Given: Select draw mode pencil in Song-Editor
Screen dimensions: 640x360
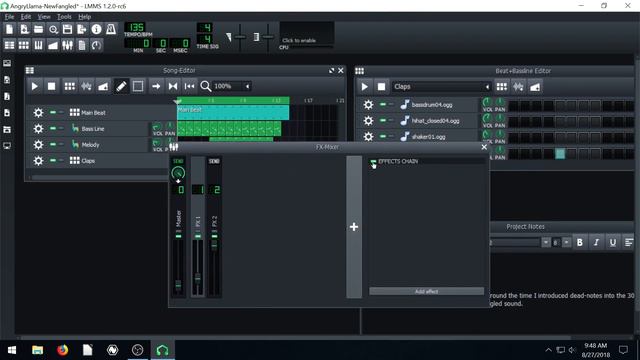Looking at the screenshot, I should click(121, 87).
